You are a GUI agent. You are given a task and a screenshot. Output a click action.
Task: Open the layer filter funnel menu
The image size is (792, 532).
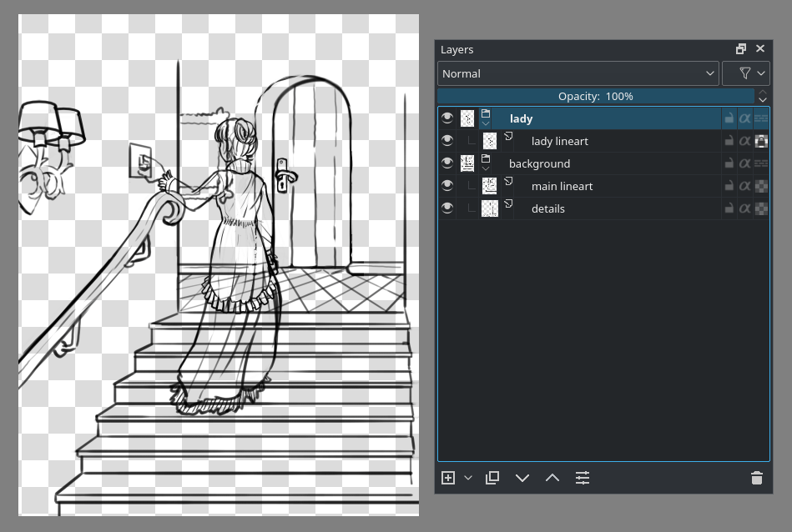coord(746,73)
